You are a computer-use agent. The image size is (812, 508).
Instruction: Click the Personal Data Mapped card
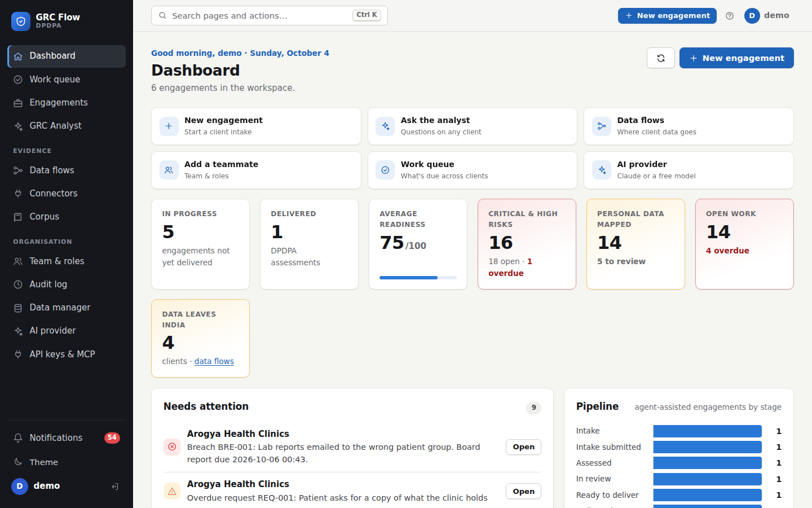tap(636, 244)
